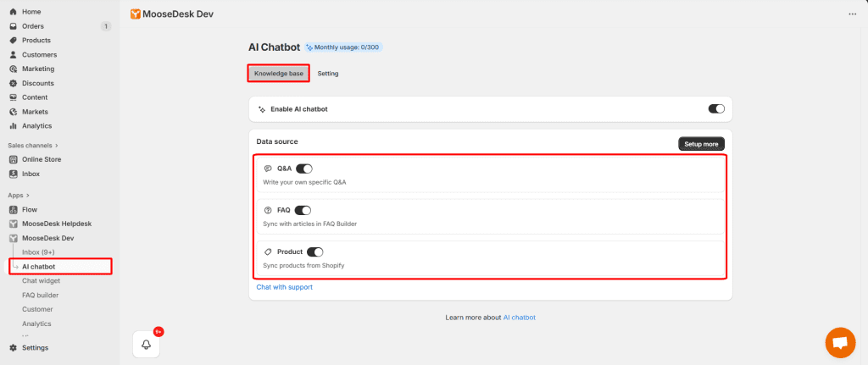Viewport: 868px width, 365px height.
Task: Open FAQ builder in sidebar submenu
Action: coord(41,296)
